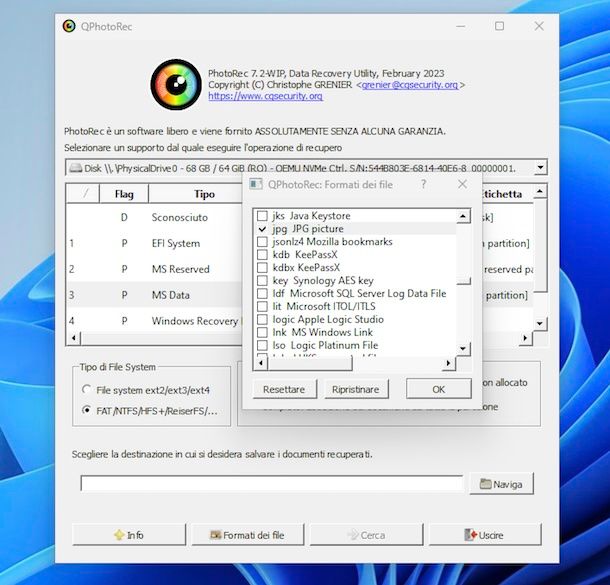
Task: Click the exit icon on the Uscire button
Action: [x=470, y=535]
